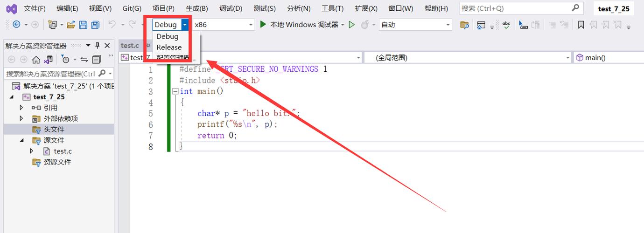Screen dimensions: 644x233
Task: Collapse the 源文件 folder node
Action: click(x=21, y=140)
